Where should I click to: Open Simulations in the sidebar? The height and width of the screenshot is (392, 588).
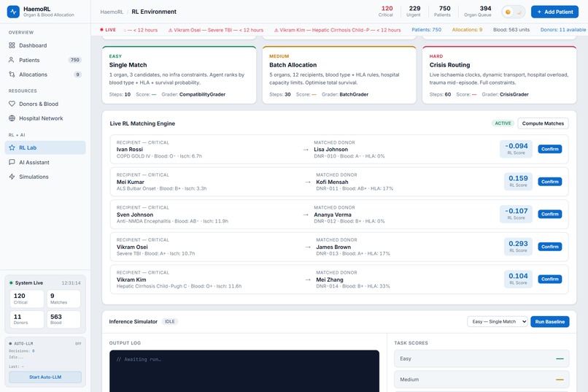tap(45, 177)
